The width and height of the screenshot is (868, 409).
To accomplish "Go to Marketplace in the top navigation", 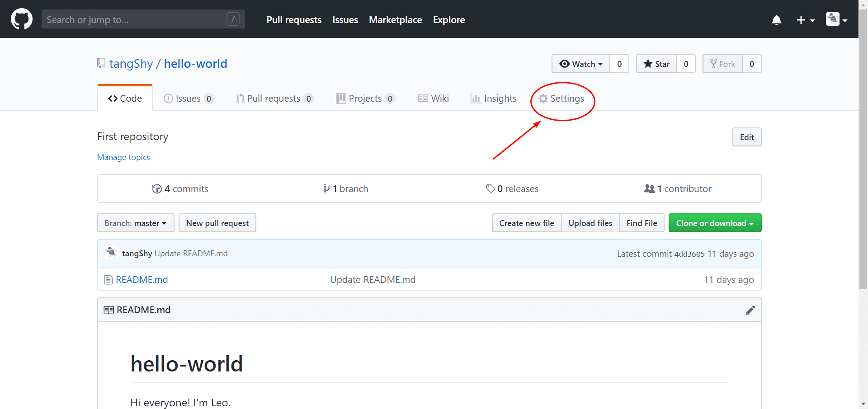I will point(396,20).
